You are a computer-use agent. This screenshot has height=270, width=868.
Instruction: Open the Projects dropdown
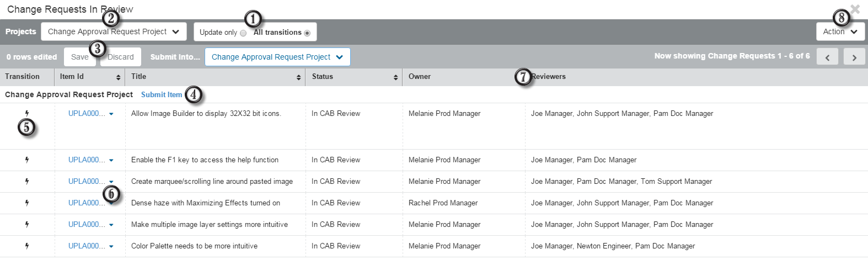tap(114, 31)
